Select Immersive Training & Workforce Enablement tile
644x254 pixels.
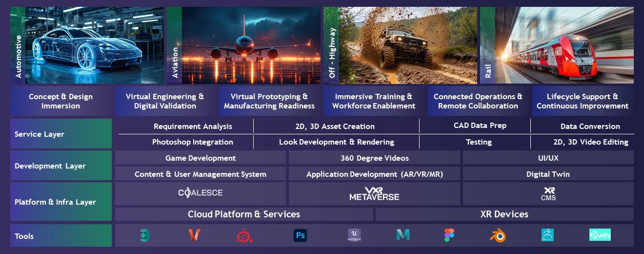[x=374, y=101]
